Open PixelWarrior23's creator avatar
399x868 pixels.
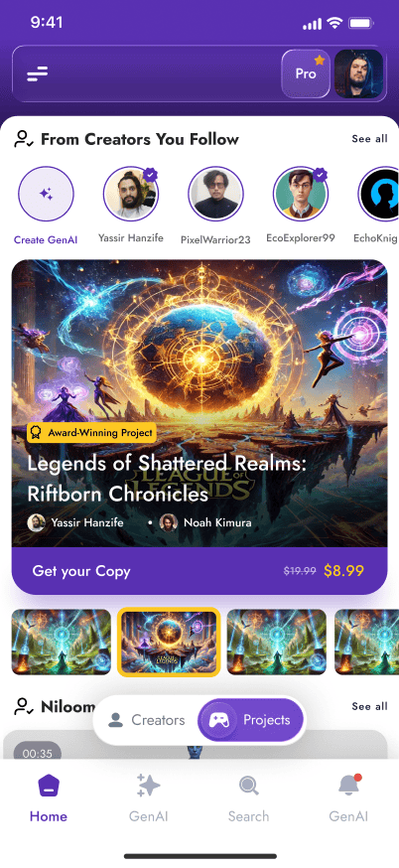(215, 194)
